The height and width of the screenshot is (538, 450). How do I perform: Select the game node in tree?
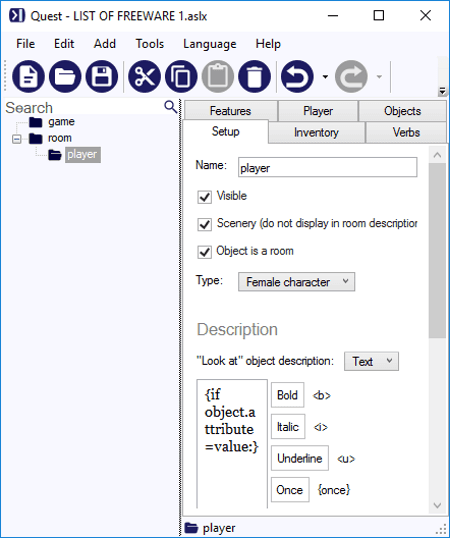61,121
